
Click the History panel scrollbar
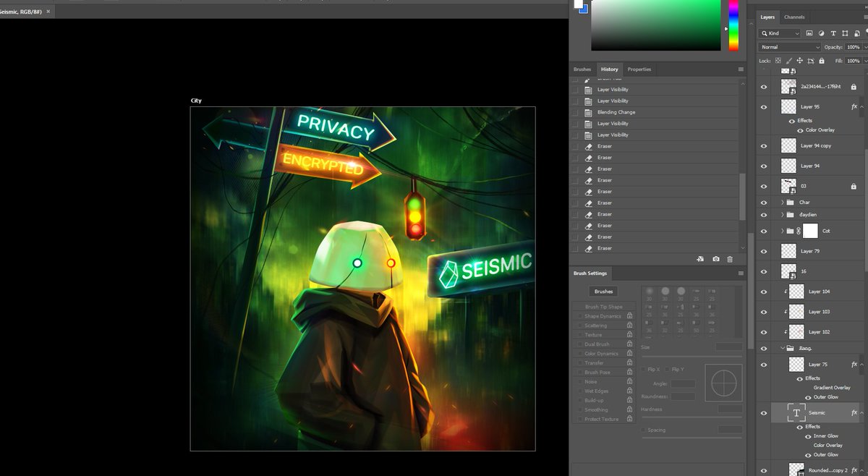coord(742,196)
